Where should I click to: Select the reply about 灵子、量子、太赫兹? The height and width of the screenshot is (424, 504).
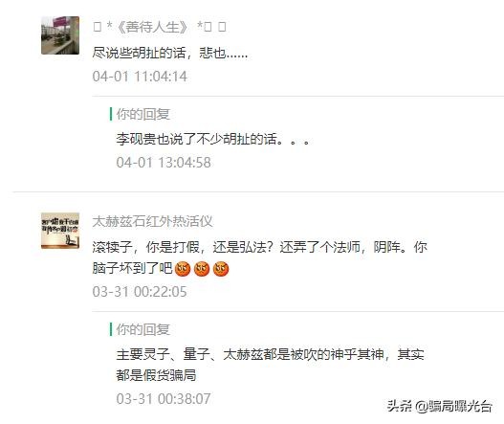click(x=270, y=365)
